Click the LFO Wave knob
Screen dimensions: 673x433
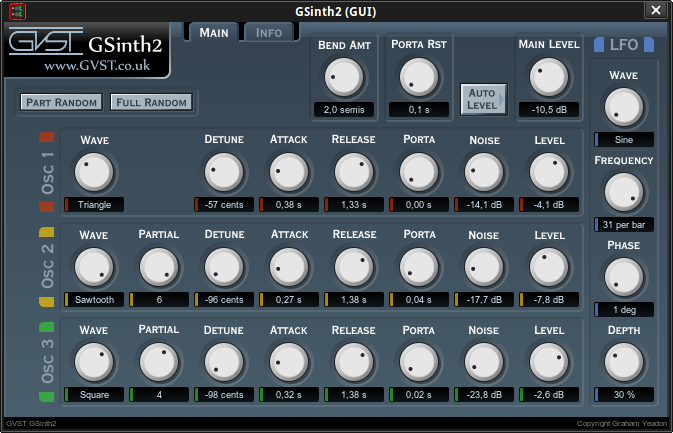[x=624, y=107]
